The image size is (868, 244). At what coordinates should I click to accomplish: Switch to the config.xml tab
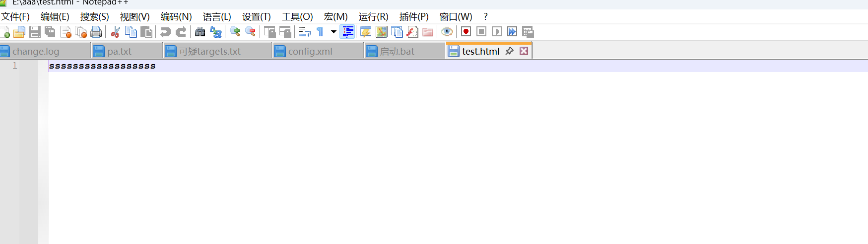(310, 52)
